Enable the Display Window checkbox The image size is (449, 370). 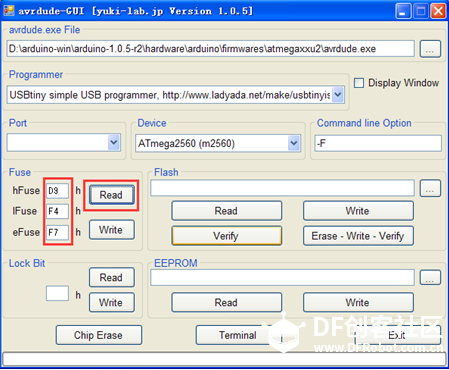tap(359, 83)
